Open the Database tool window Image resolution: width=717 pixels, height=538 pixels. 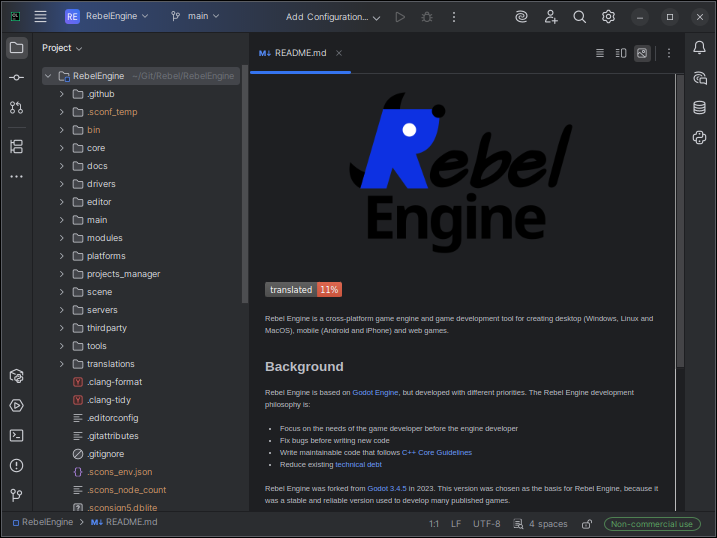pyautogui.click(x=699, y=107)
